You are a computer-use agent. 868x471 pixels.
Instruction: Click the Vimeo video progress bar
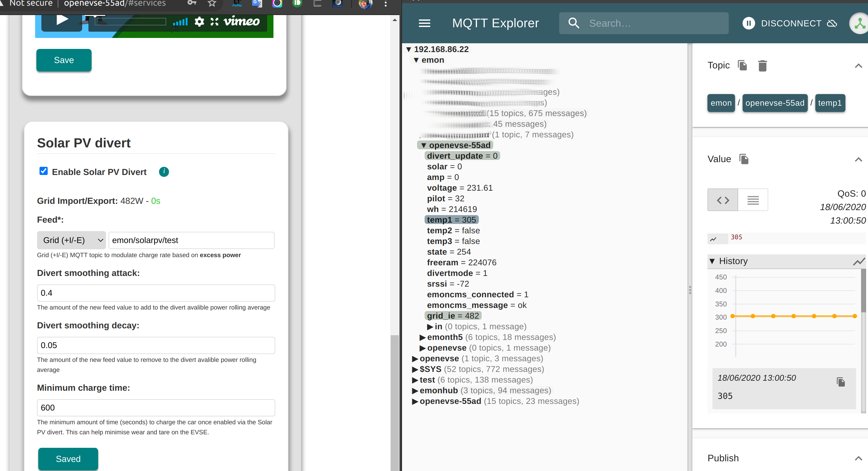(x=128, y=21)
